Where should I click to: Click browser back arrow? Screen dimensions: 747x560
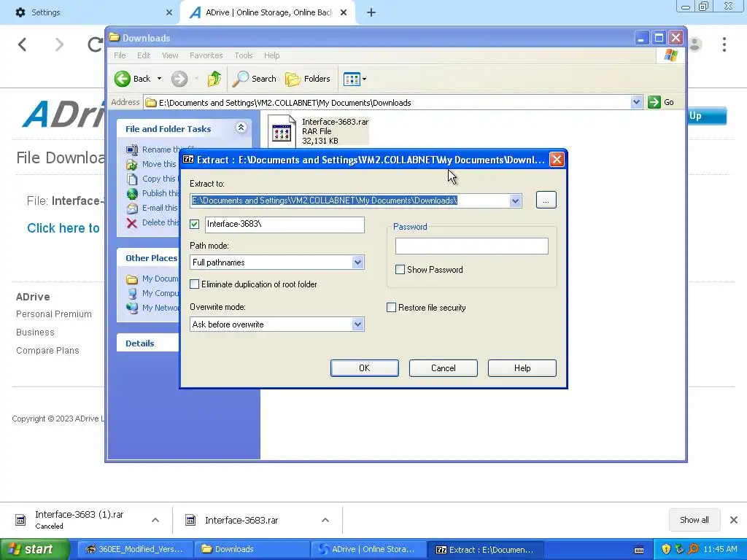[22, 44]
